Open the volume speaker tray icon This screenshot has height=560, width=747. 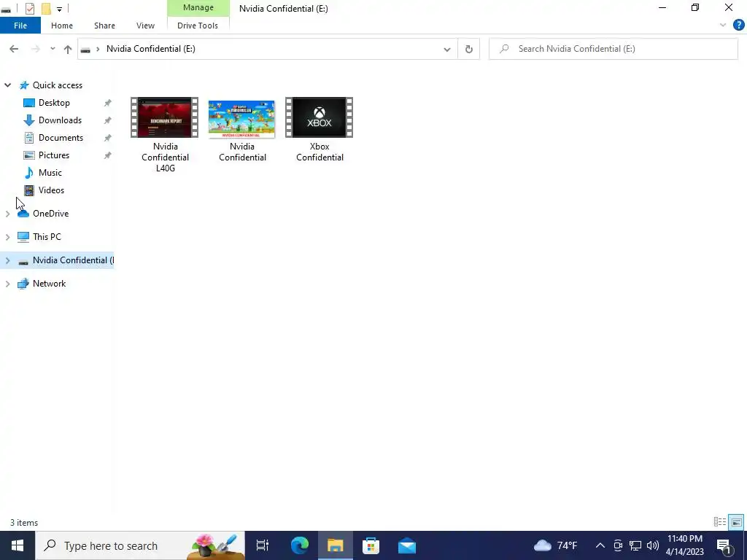click(652, 545)
